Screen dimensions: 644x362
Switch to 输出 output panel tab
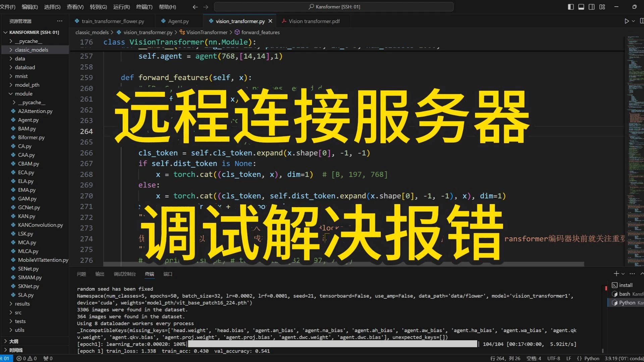[100, 274]
